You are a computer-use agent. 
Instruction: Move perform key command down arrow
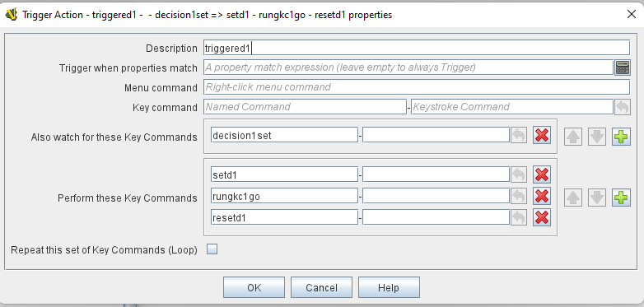(597, 198)
